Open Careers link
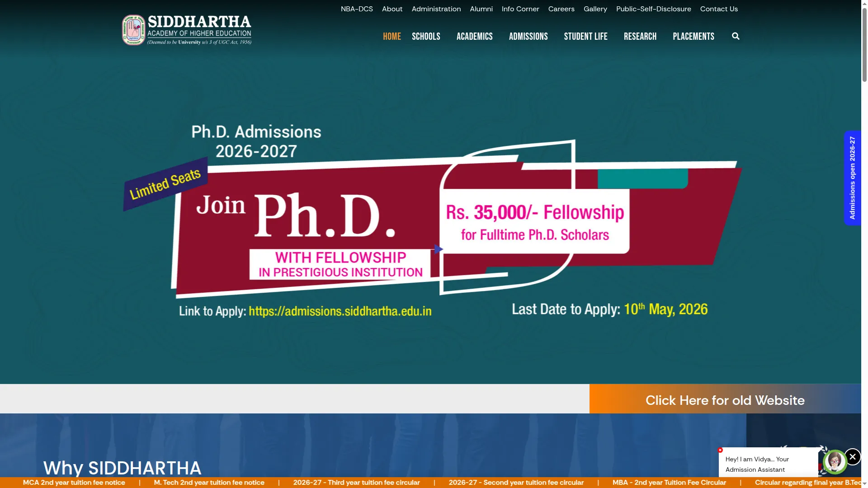Viewport: 868px width, 488px height. pos(561,9)
